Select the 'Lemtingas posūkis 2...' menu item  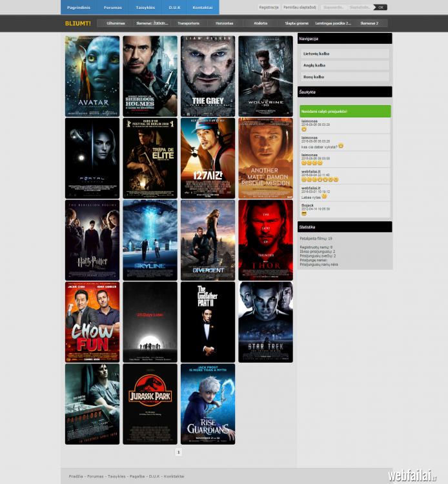tap(333, 23)
